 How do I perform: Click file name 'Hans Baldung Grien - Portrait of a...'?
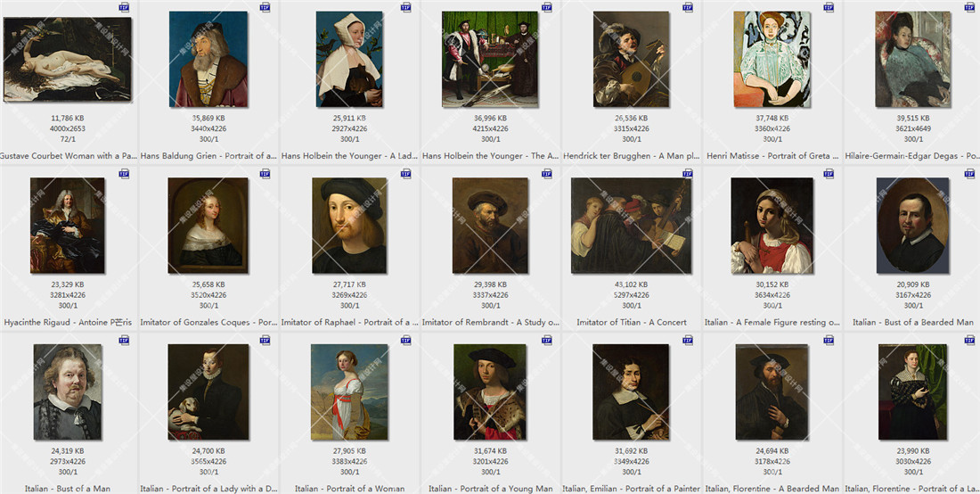(208, 156)
